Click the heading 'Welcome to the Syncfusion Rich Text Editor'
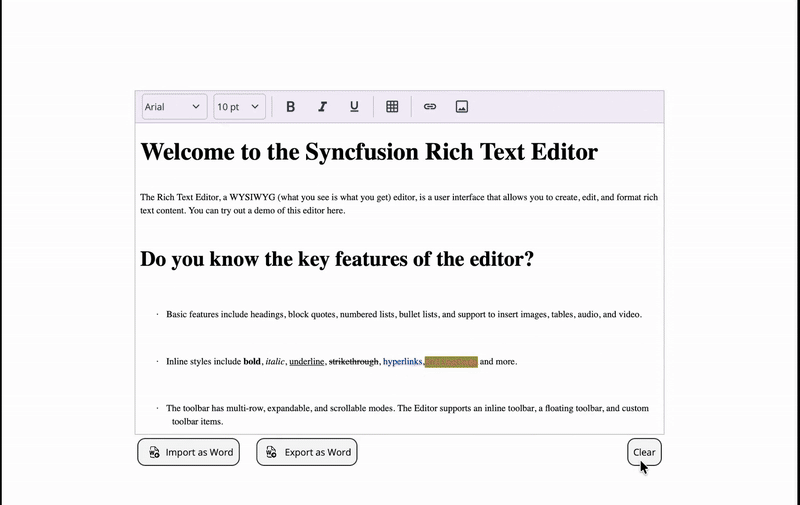800x505 pixels. (x=369, y=152)
